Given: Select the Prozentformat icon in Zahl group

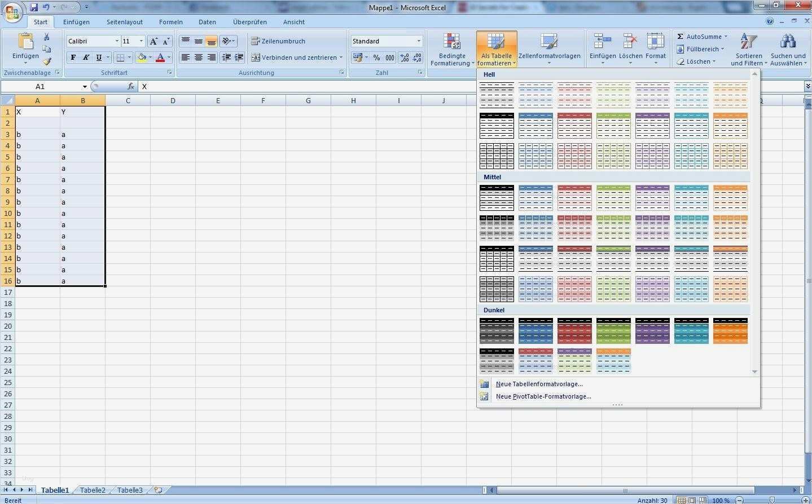Looking at the screenshot, I should tap(376, 57).
